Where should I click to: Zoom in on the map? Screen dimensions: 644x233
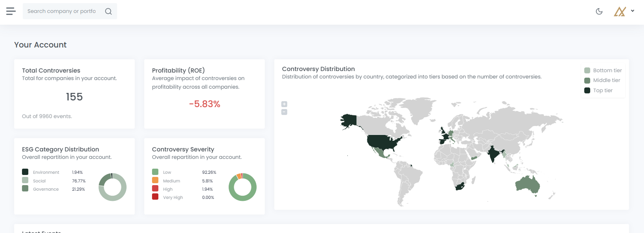[x=284, y=104]
